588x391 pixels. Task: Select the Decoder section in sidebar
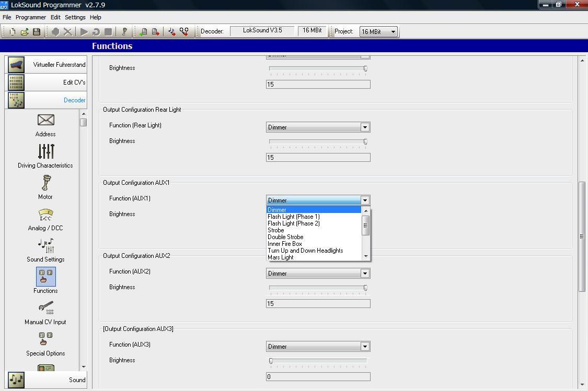[x=47, y=100]
